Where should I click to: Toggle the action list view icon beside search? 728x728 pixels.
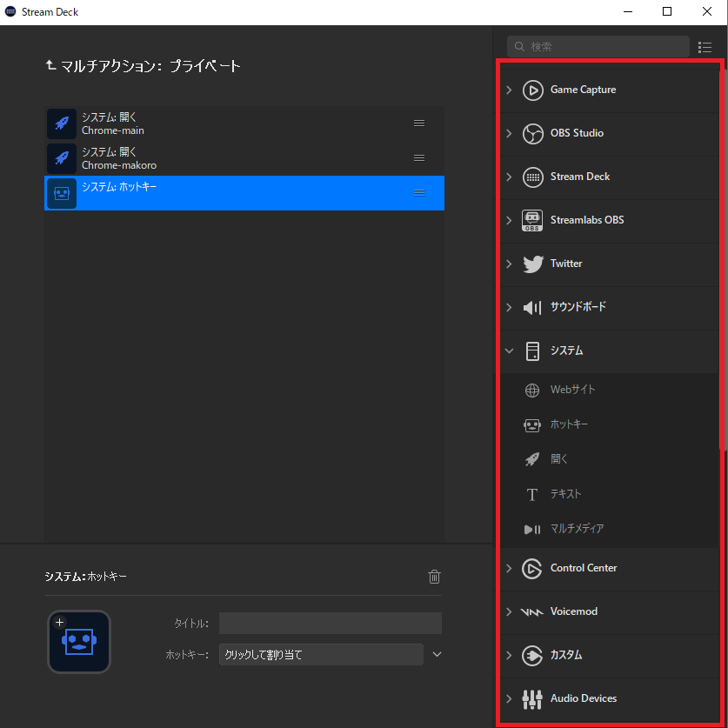pos(705,47)
